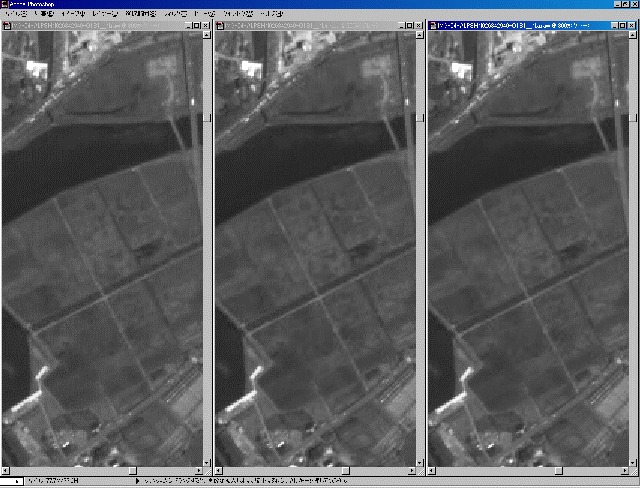Close the middle image window
The image size is (640, 488).
pyautogui.click(x=419, y=26)
